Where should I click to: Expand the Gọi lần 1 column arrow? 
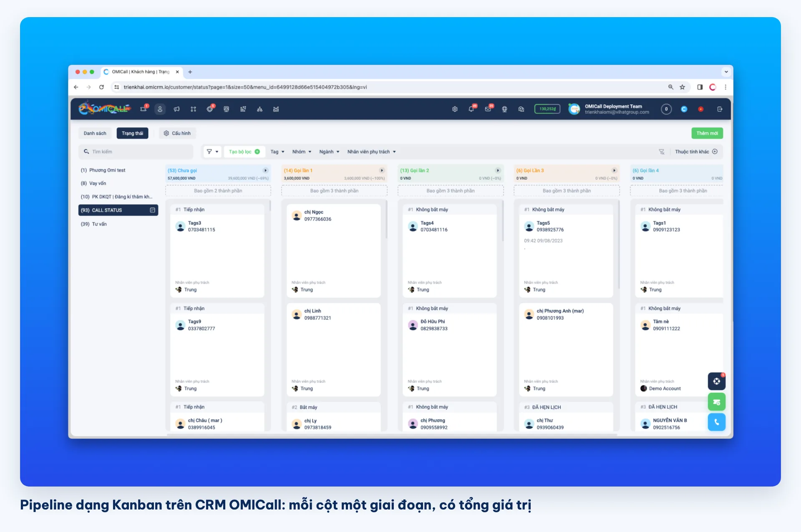pos(382,171)
